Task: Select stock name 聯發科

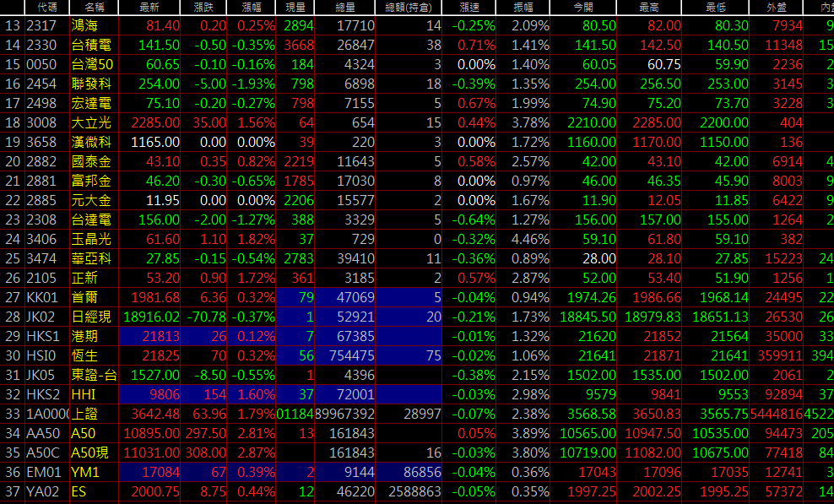Action: [x=91, y=84]
